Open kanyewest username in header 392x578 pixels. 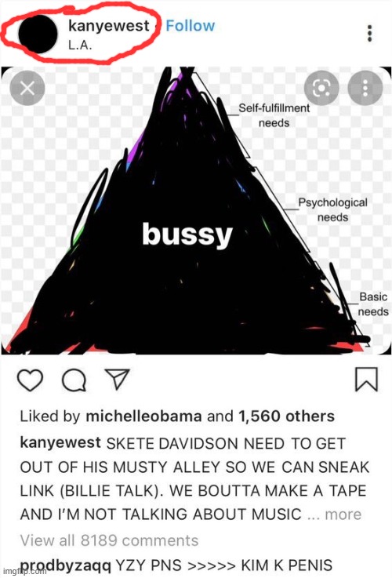click(109, 26)
